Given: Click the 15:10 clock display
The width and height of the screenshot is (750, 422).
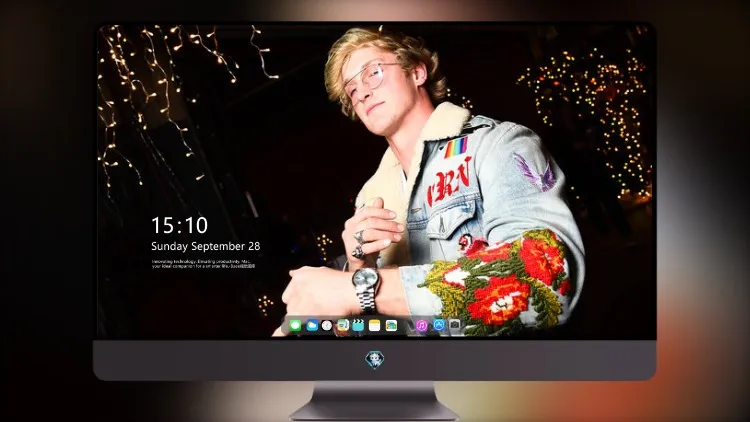Looking at the screenshot, I should 179,225.
